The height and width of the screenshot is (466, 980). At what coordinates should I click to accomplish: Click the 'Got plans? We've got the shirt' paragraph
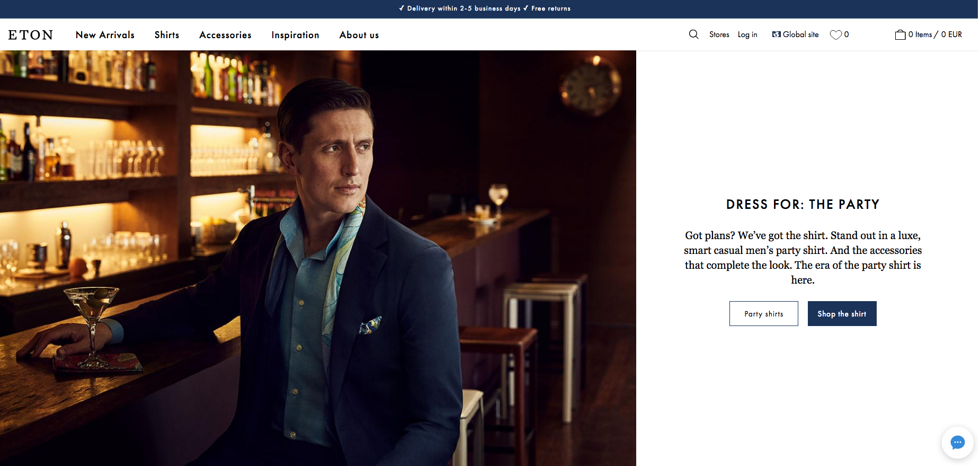coord(803,258)
